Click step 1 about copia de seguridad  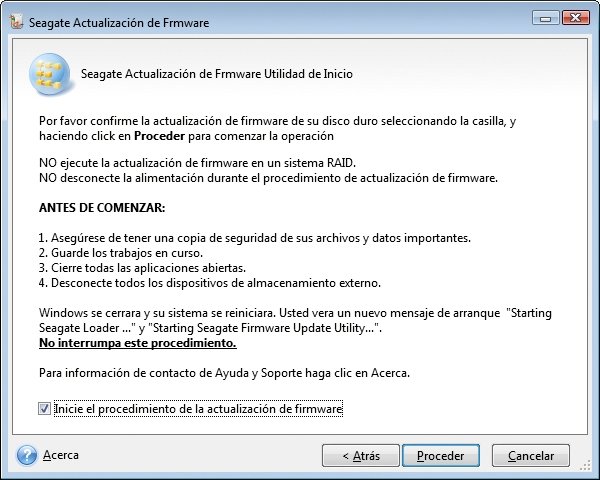(255, 238)
